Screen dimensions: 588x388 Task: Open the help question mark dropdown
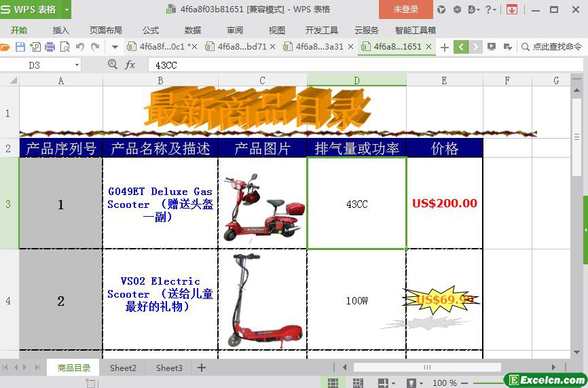pos(490,10)
